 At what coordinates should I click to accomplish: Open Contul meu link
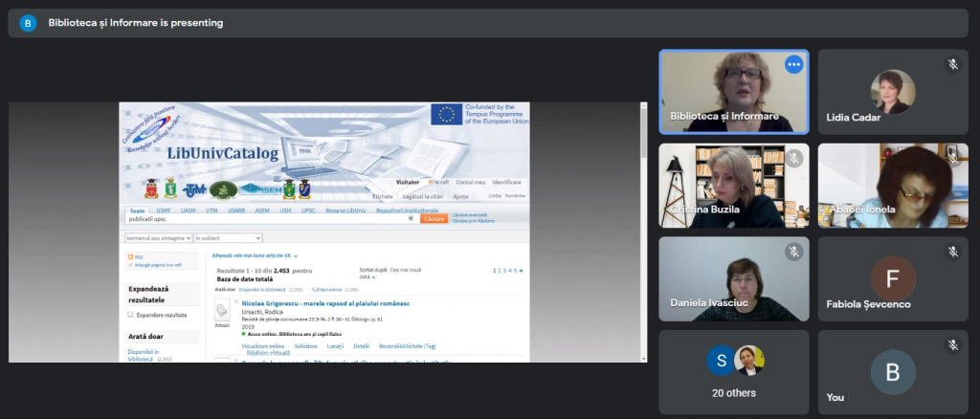coord(471,182)
